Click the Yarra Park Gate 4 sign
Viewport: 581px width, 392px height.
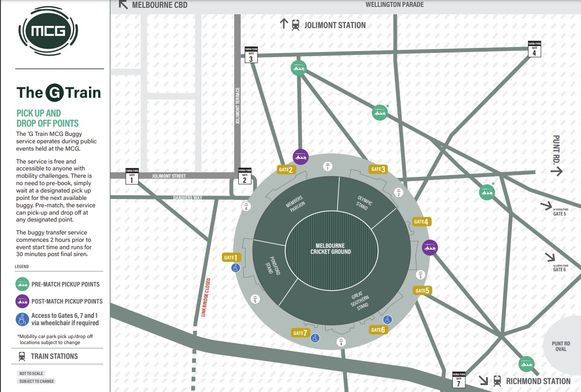click(x=534, y=49)
